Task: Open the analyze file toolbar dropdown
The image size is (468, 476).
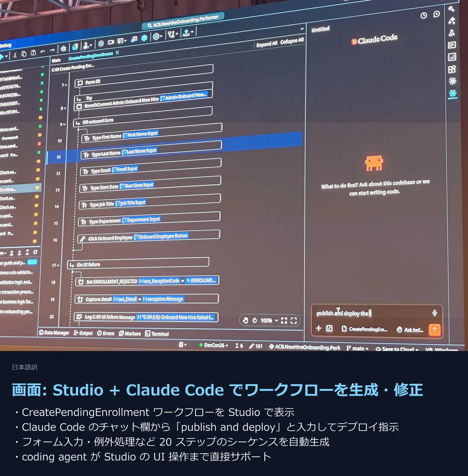Action: (x=158, y=37)
